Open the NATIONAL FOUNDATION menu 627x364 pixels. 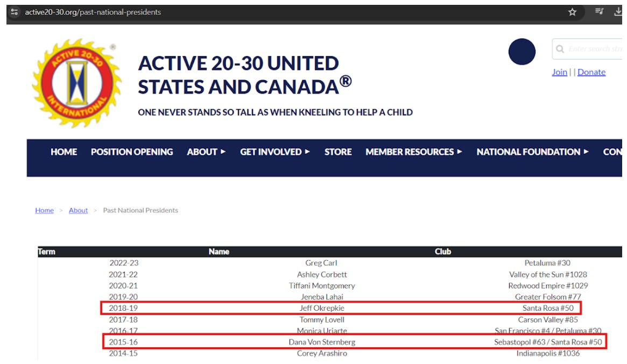click(x=528, y=152)
